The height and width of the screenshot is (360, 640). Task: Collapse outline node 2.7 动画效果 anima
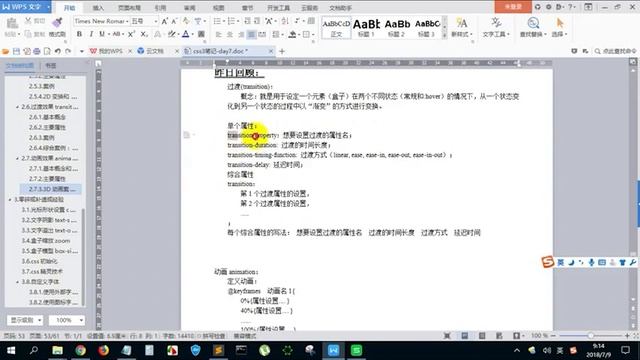point(17,158)
